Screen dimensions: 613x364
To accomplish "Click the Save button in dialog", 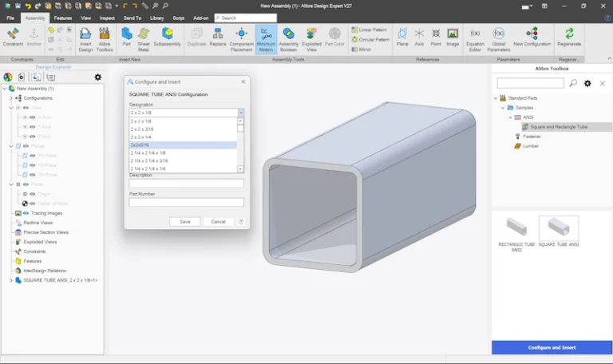I will point(185,222).
